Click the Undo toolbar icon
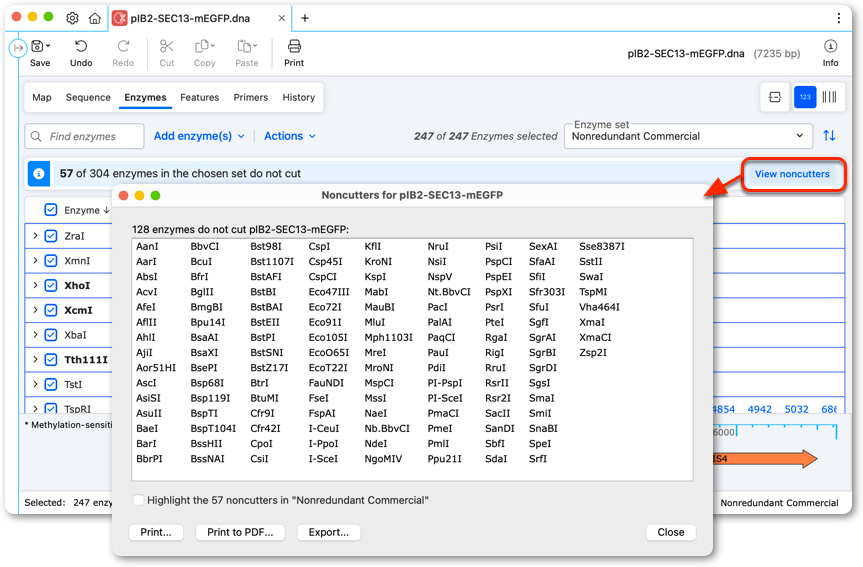This screenshot has height=567, width=863. [x=81, y=46]
